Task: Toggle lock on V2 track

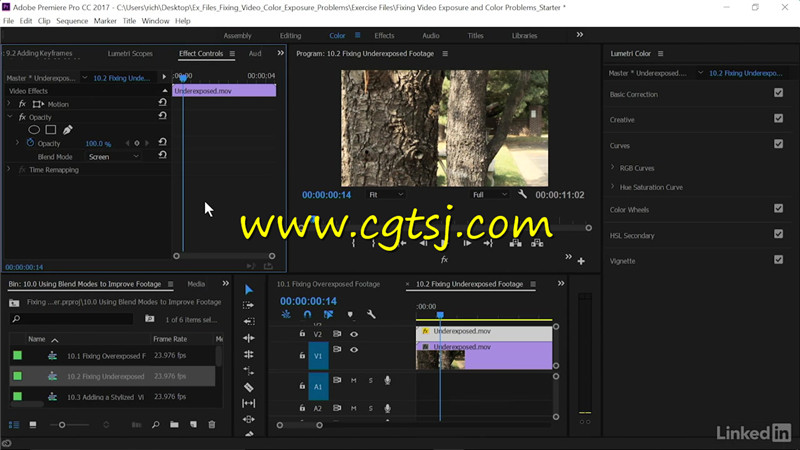Action: coord(302,334)
